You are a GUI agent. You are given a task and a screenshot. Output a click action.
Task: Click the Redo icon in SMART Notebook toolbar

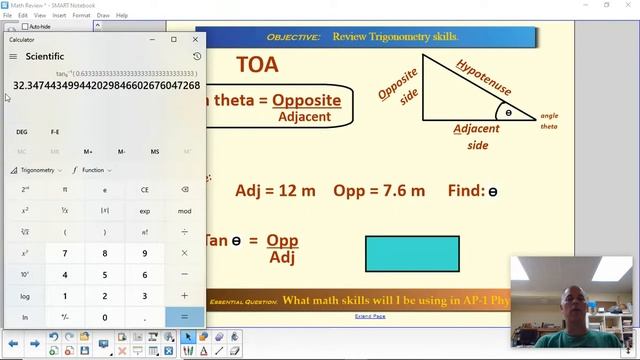pyautogui.click(x=69, y=337)
